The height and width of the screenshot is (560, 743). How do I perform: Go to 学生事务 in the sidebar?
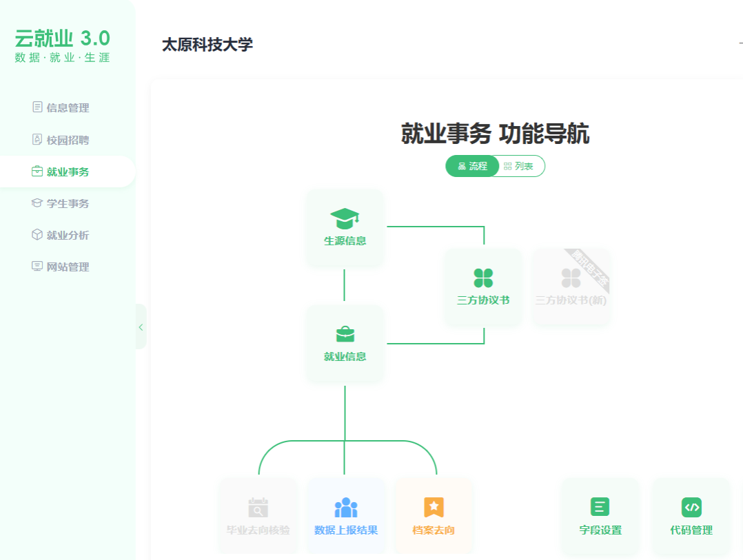(x=68, y=203)
